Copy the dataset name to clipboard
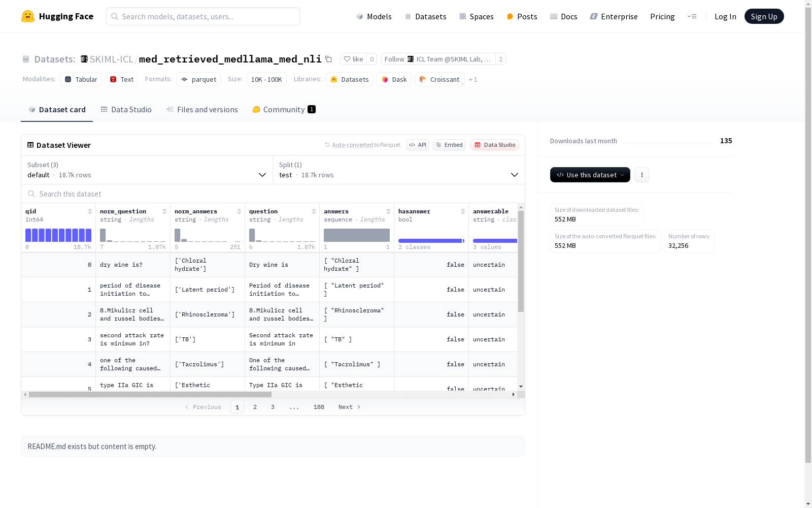Image resolution: width=812 pixels, height=508 pixels. click(328, 59)
